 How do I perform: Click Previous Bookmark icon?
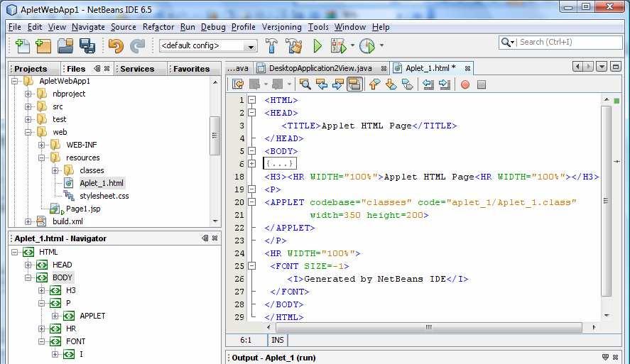pyautogui.click(x=374, y=84)
